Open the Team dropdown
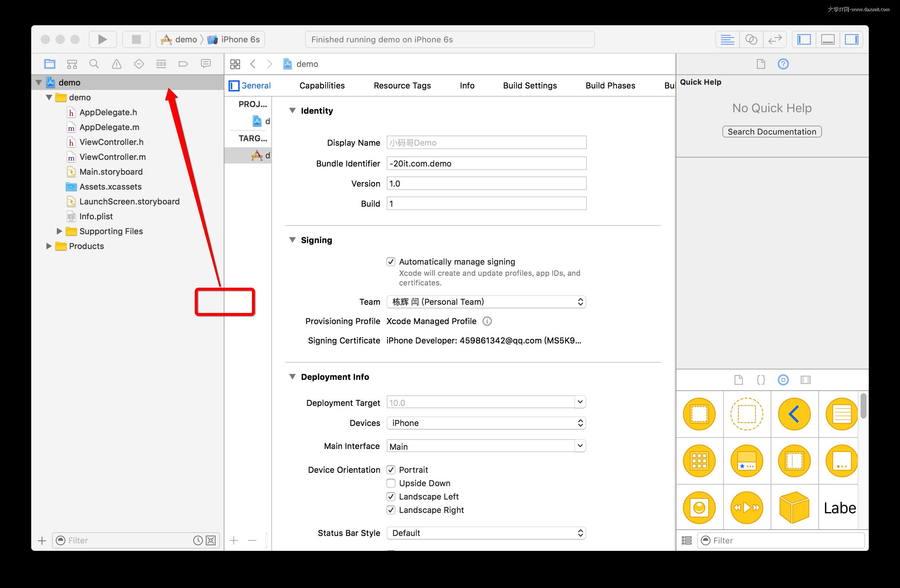 point(486,302)
